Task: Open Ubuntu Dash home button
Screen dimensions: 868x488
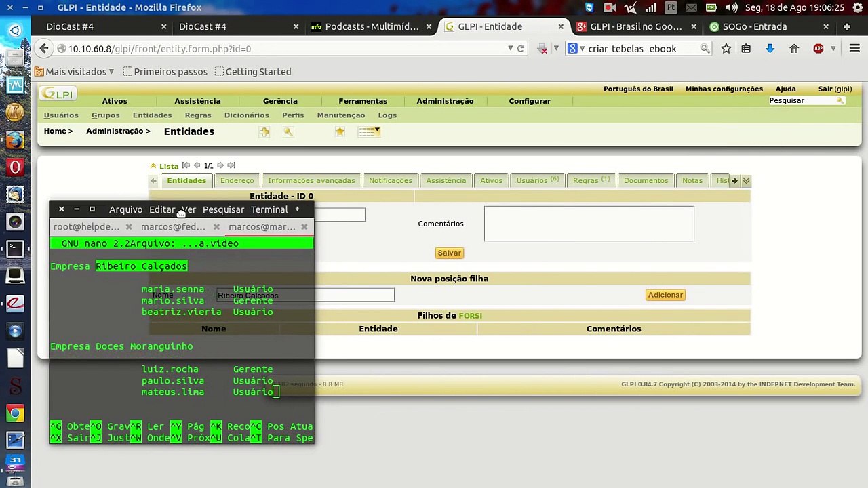Action: click(x=15, y=30)
